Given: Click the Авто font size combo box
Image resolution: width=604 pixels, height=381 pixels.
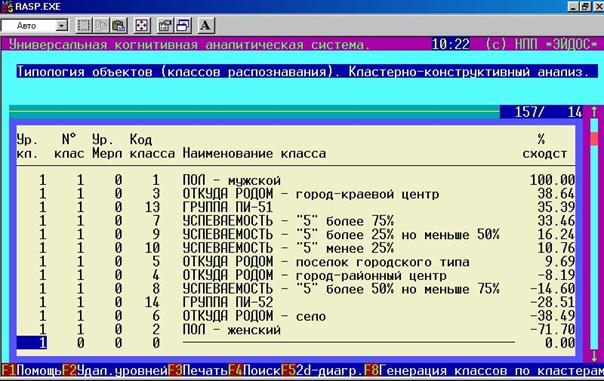Looking at the screenshot, I should click(x=35, y=26).
